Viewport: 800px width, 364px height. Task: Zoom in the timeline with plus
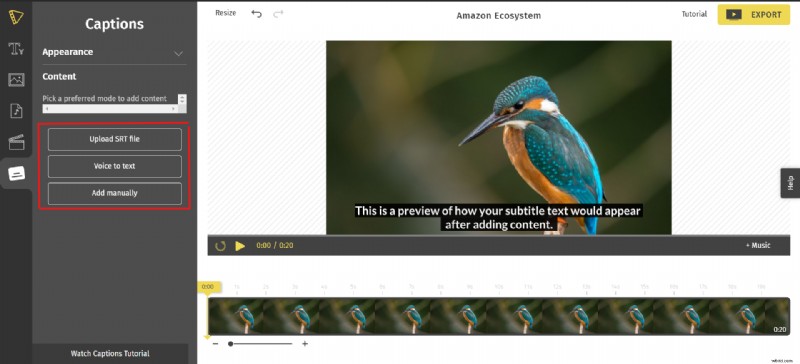coord(305,344)
